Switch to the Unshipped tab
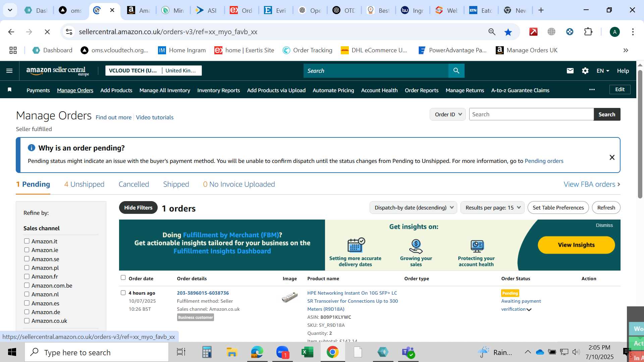Screen dimensions: 644x362 click(x=84, y=184)
